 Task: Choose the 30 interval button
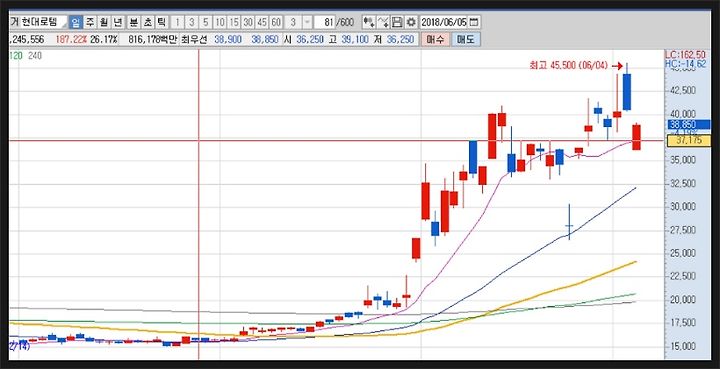point(248,22)
